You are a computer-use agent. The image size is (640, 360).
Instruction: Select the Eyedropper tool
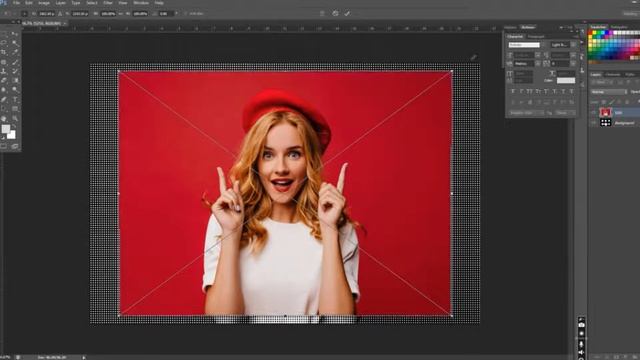[x=15, y=52]
